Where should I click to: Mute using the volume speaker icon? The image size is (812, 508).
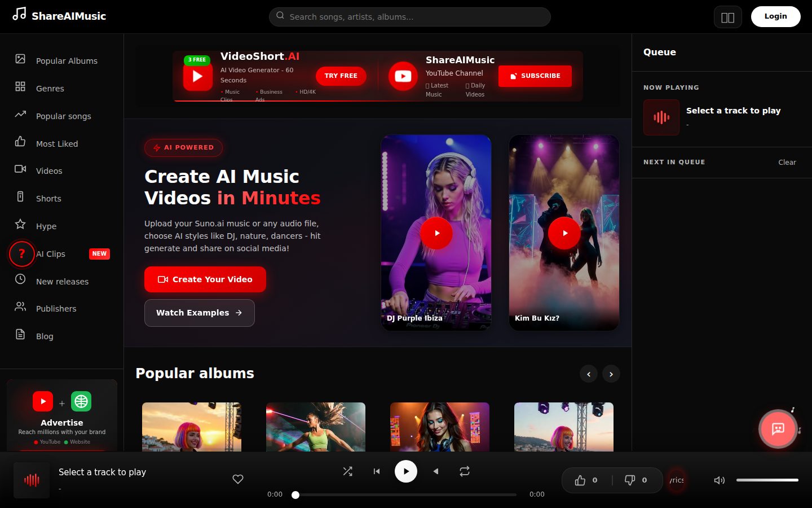pos(719,480)
